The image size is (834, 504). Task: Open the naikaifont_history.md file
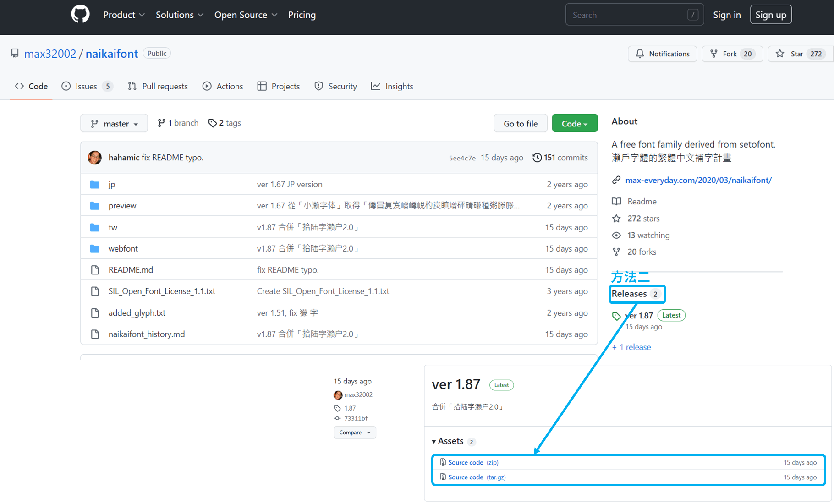147,334
